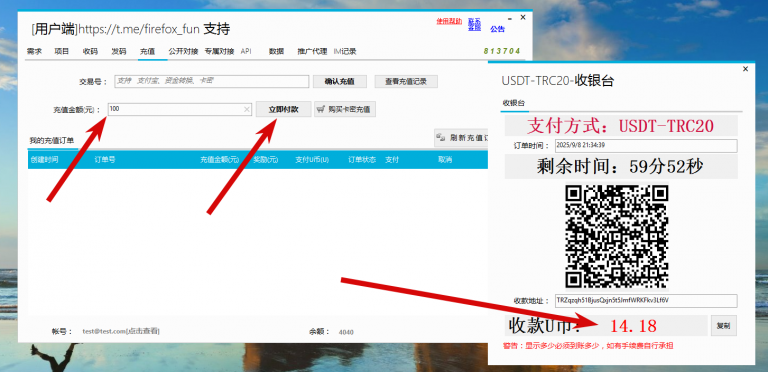Image resolution: width=768 pixels, height=372 pixels.
Task: Click the shopping cart icon on 购买卡密充值
Action: (320, 109)
